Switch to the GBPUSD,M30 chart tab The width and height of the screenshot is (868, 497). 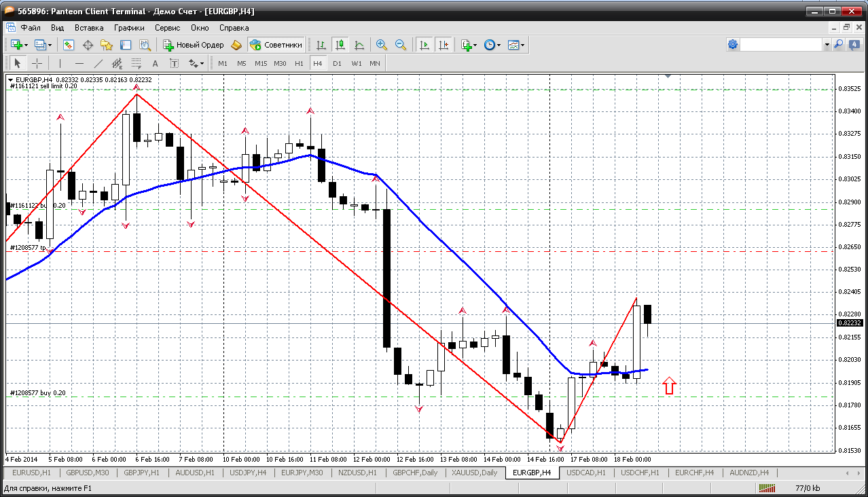click(x=88, y=473)
